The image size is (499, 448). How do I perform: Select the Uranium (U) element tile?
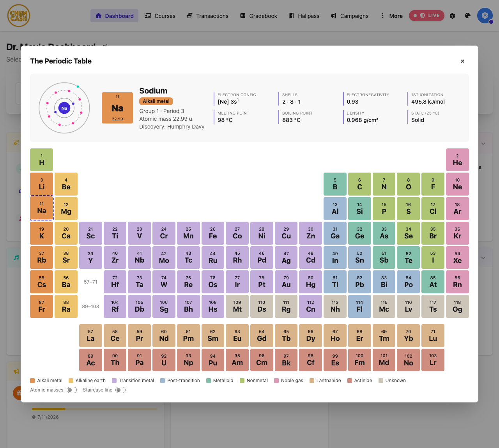[x=164, y=360]
